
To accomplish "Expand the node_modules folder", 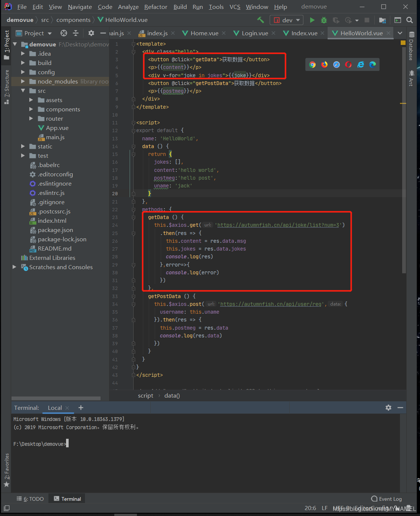I will click(23, 81).
